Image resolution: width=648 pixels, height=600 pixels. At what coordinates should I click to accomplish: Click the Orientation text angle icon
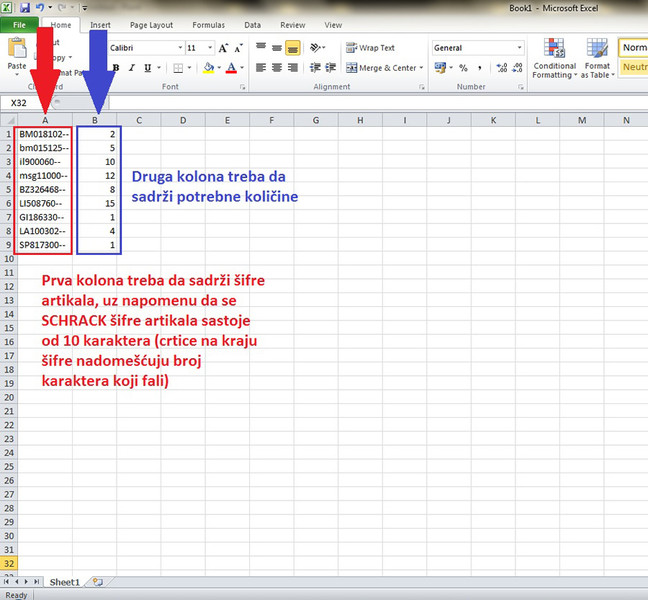click(316, 48)
